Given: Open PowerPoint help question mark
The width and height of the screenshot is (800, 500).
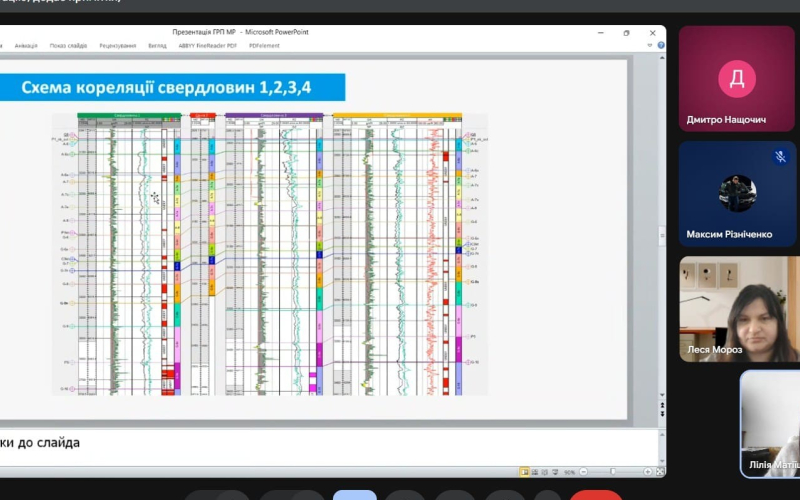Looking at the screenshot, I should 659,45.
